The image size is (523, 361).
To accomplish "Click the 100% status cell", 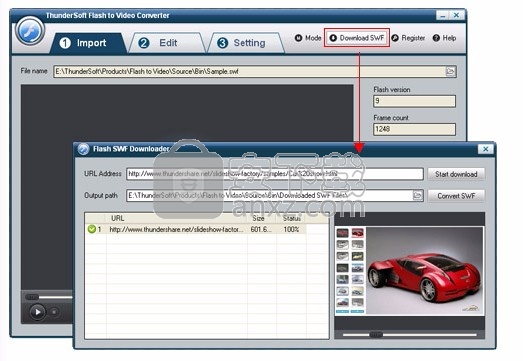I will (291, 229).
